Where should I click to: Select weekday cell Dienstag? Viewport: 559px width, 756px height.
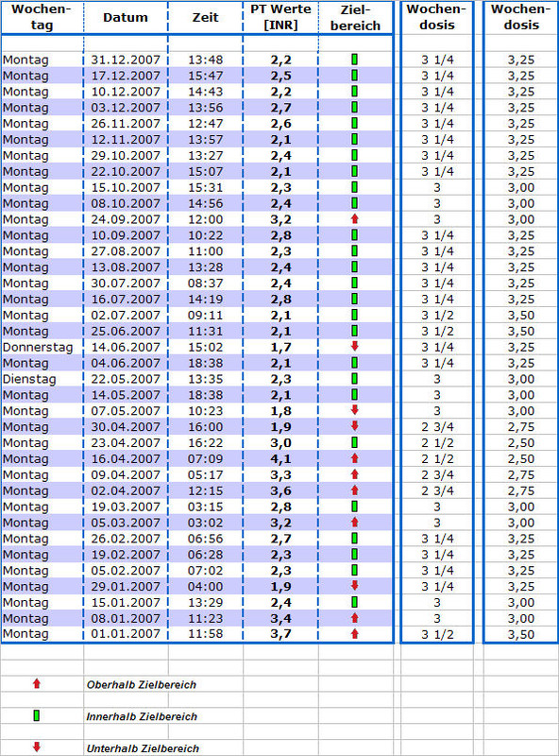coord(29,379)
